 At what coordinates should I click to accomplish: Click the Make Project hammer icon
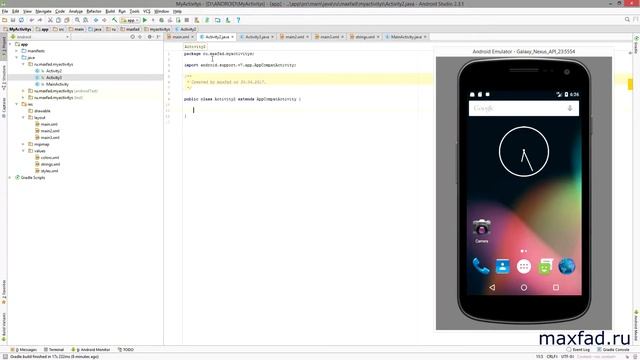115,20
